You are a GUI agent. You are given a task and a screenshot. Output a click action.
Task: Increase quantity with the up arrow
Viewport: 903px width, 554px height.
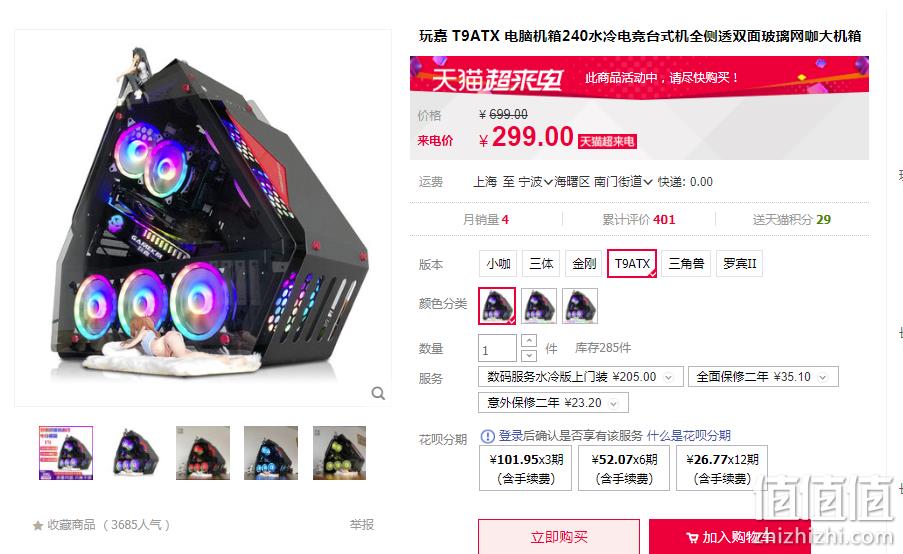tap(529, 340)
